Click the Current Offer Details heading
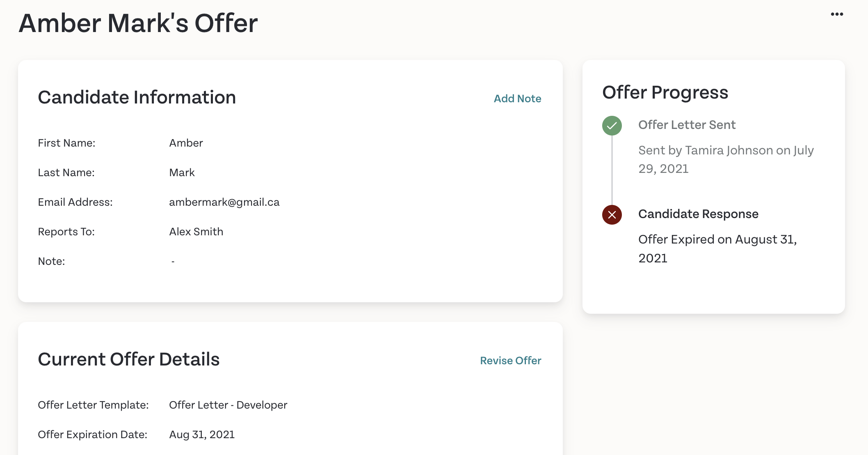Image resolution: width=868 pixels, height=455 pixels. click(x=129, y=359)
